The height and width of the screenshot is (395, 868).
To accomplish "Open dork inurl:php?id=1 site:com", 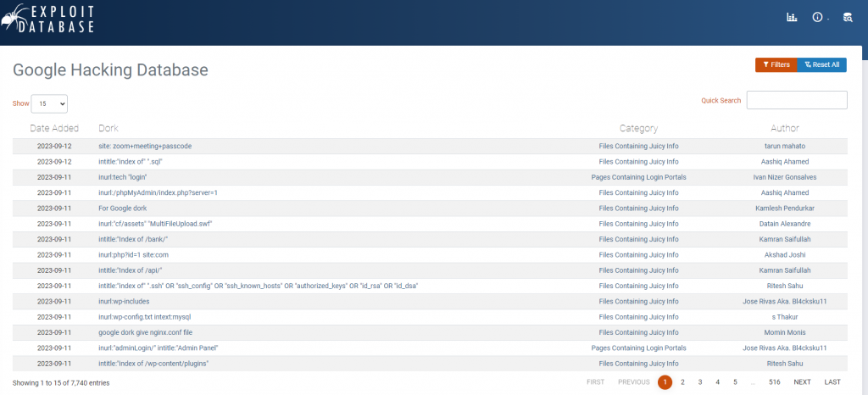I will [x=133, y=254].
